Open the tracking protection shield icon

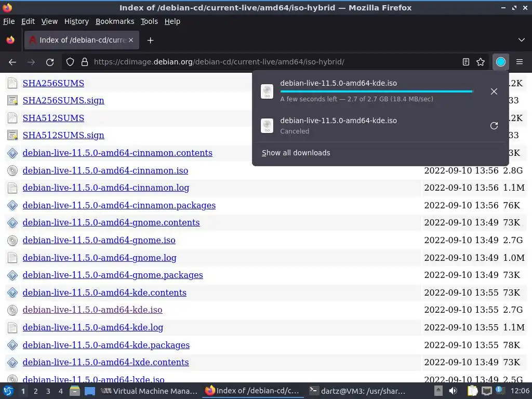tap(70, 62)
